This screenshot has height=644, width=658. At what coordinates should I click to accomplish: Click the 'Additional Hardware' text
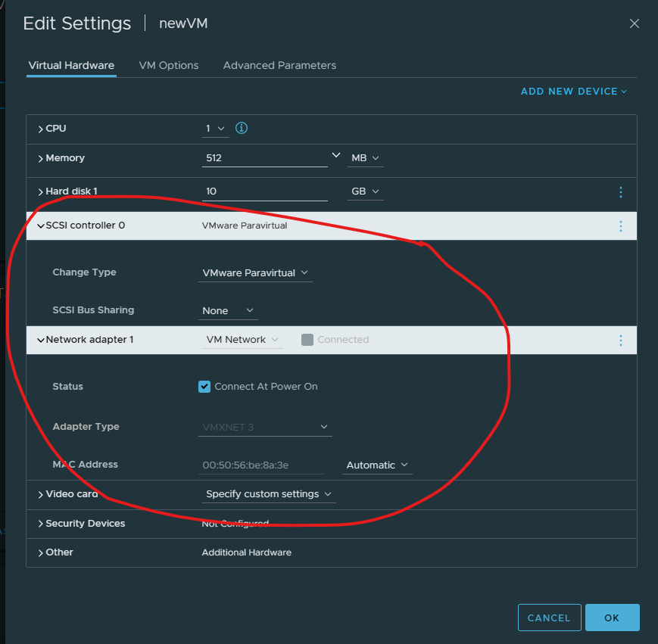(246, 552)
